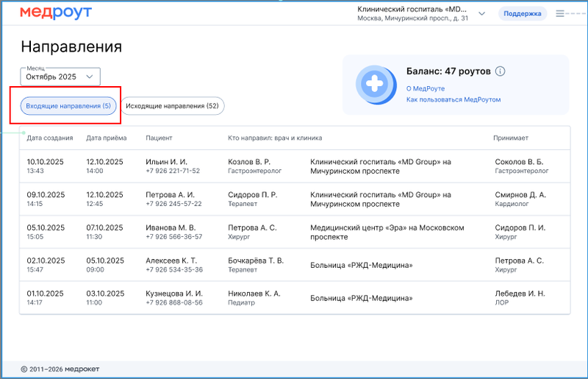Click the balance info icon
The height and width of the screenshot is (379, 588).
pos(500,71)
